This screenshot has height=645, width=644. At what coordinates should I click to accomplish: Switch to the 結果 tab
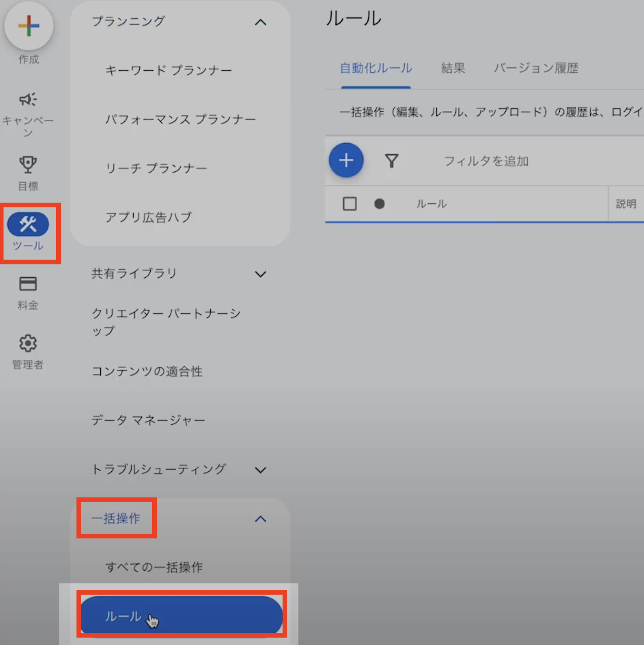[453, 68]
